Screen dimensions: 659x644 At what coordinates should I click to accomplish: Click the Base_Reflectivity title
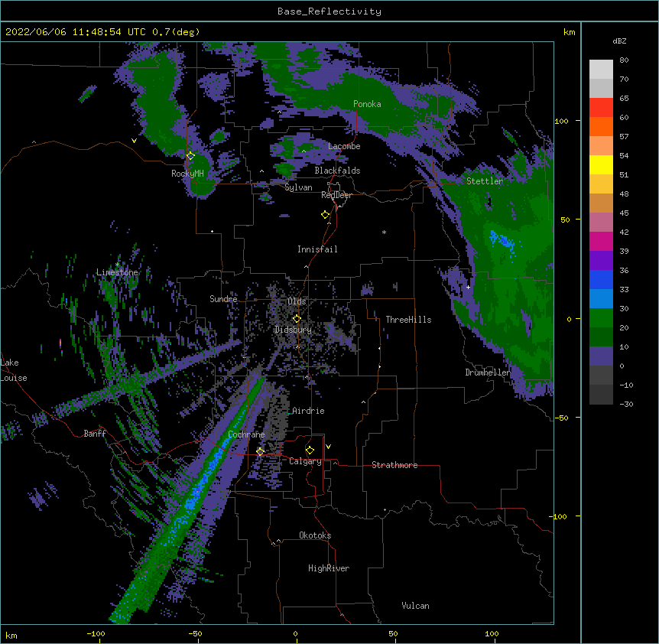(x=329, y=11)
